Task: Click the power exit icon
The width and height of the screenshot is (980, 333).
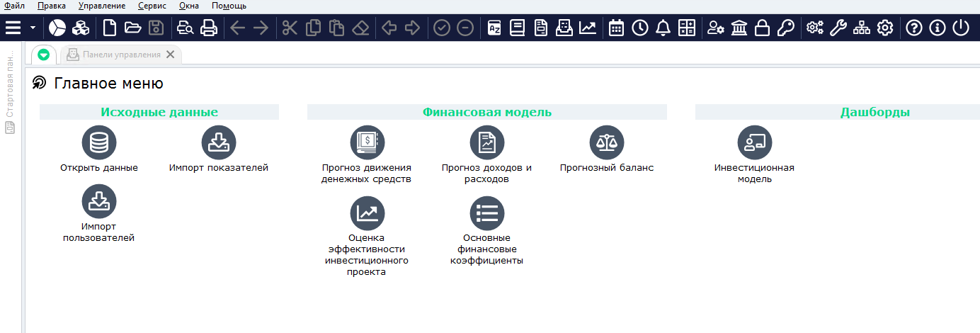Action: click(x=961, y=28)
